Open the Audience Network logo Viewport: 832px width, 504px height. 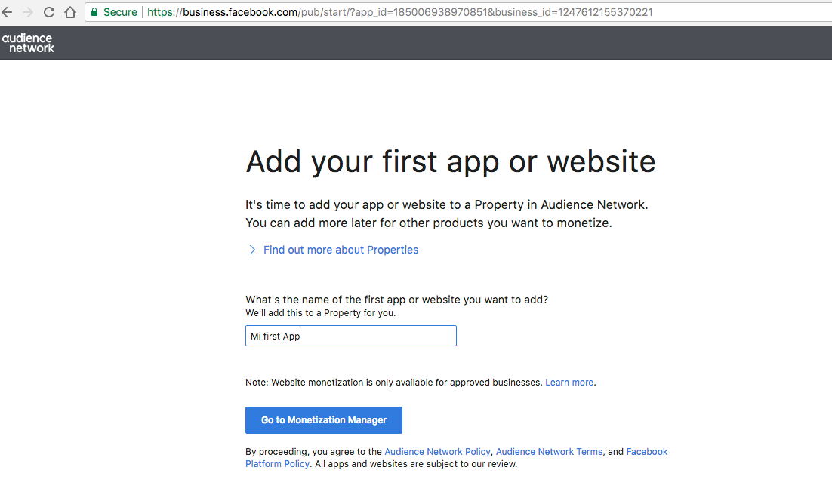coord(28,43)
